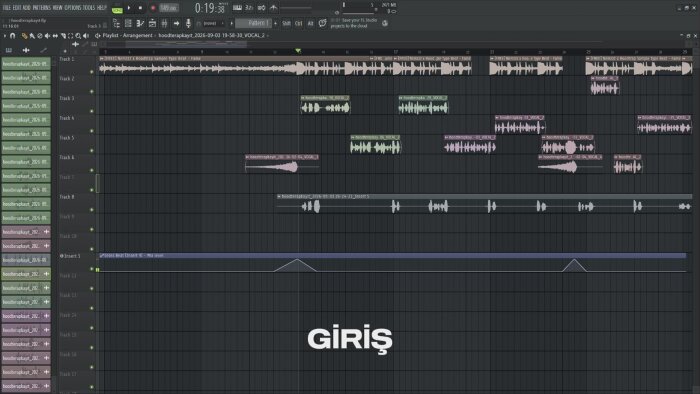Open the Pattern 1 selector dropdown
Screen dimensions: 700x394
click(254, 23)
